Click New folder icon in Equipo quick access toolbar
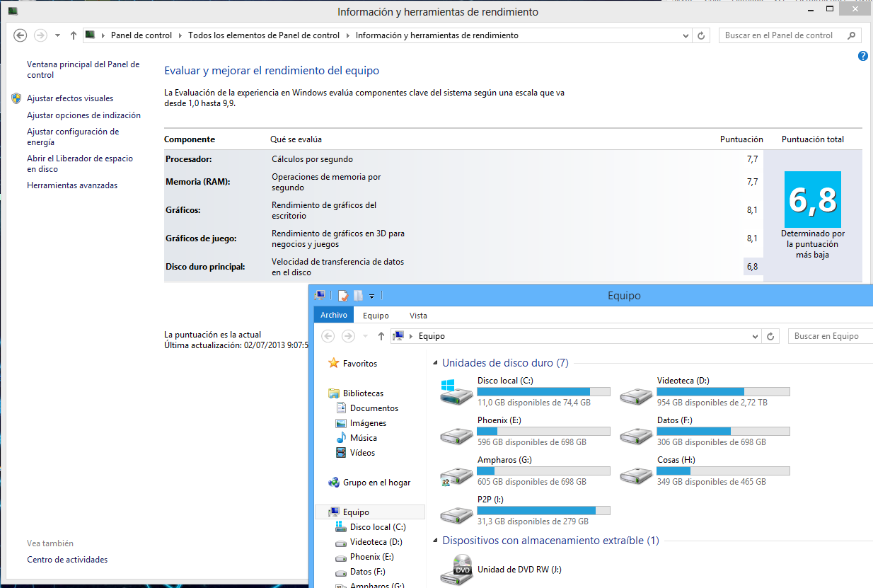This screenshot has width=873, height=588. (x=358, y=296)
